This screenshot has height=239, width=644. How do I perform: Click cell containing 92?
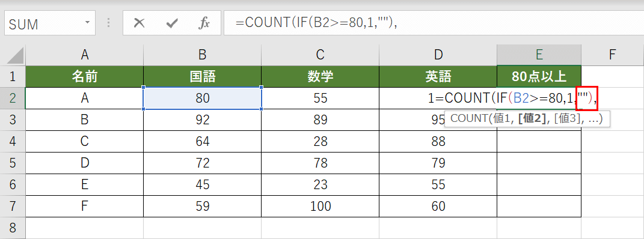(202, 119)
